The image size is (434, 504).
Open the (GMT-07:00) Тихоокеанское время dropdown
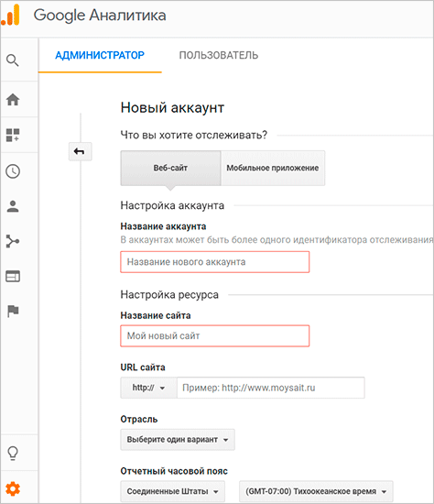pos(316,491)
